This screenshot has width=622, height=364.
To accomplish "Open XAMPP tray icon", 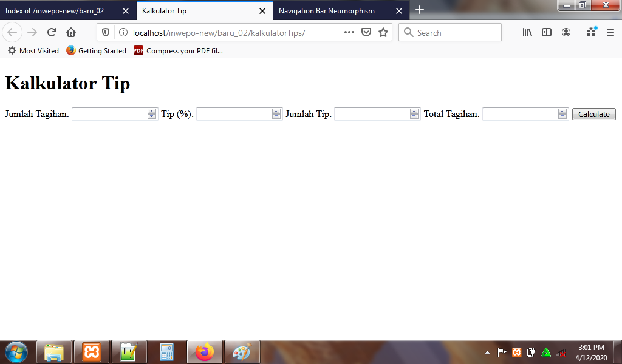I will point(516,352).
